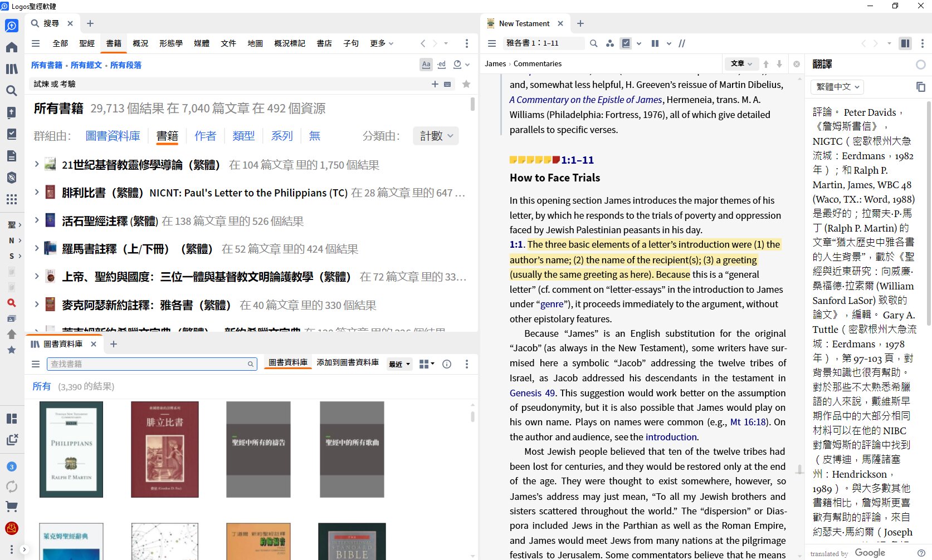Click the star favorites shortcut in sidebar
The image size is (932, 560).
click(x=11, y=350)
